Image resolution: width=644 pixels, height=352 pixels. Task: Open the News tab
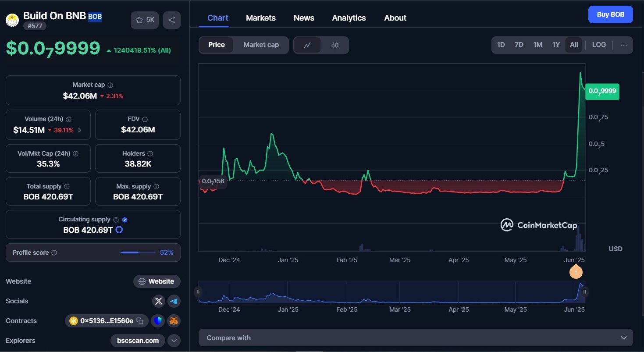click(304, 18)
